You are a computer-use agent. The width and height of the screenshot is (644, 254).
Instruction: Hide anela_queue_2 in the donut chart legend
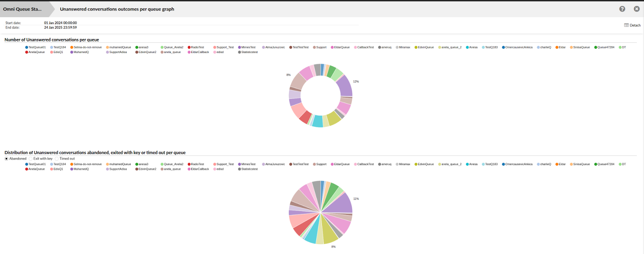(x=450, y=47)
